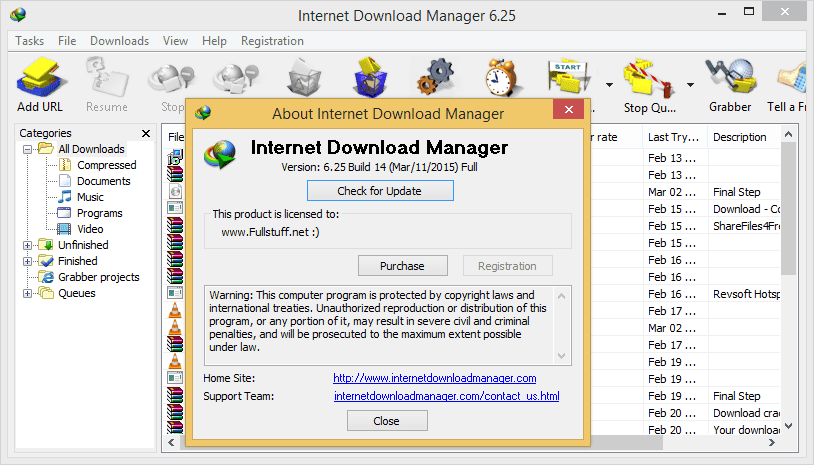Collapse the All Downloads tree node
814x465 pixels.
28,149
